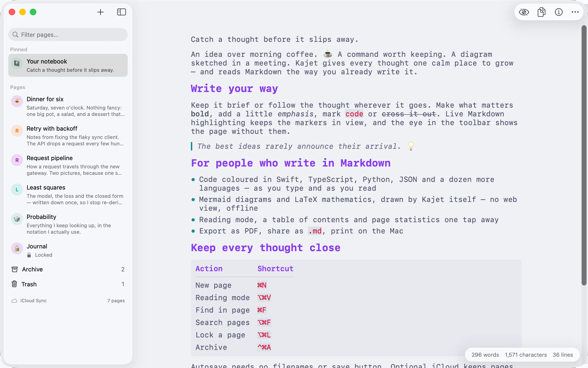Click the Pages section label
The width and height of the screenshot is (588, 368).
18,87
